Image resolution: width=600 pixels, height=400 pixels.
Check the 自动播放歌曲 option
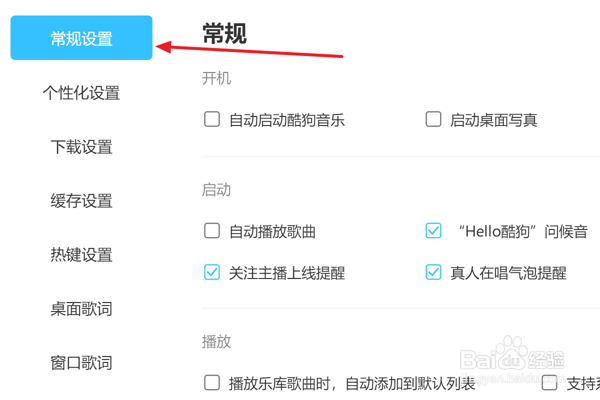[x=212, y=231]
